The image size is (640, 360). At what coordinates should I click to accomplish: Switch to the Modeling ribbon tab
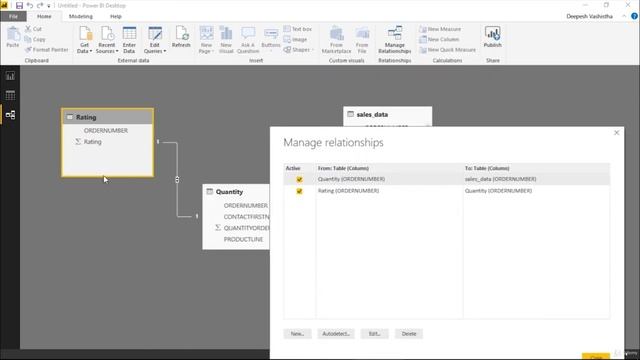click(x=81, y=16)
